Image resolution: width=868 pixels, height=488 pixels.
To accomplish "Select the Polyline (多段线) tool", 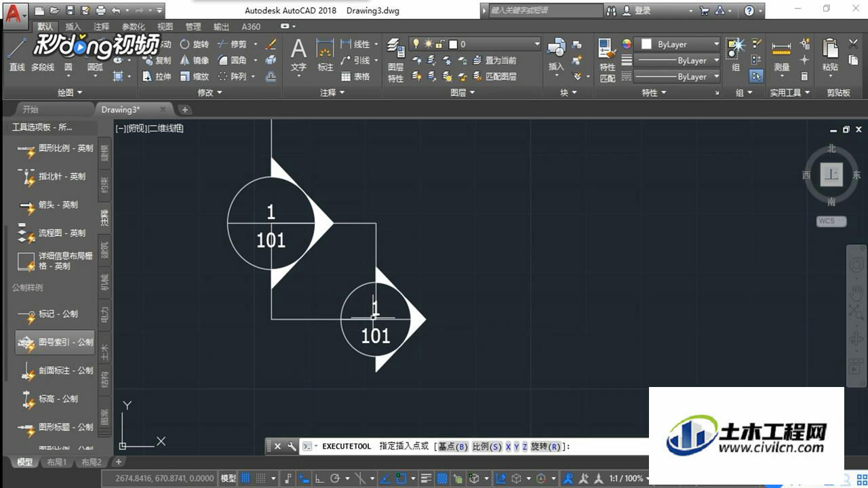I will 42,67.
